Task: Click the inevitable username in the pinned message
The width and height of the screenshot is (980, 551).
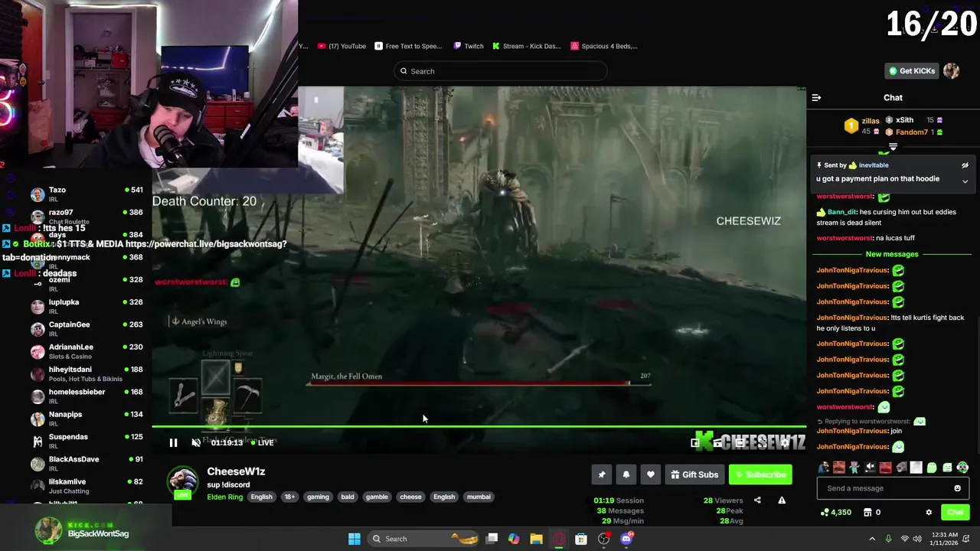Action: click(x=873, y=165)
